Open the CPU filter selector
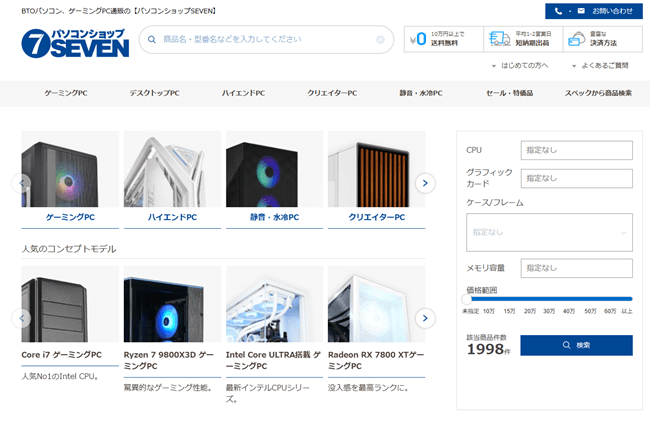Viewport: 650px width, 433px height. tap(576, 150)
